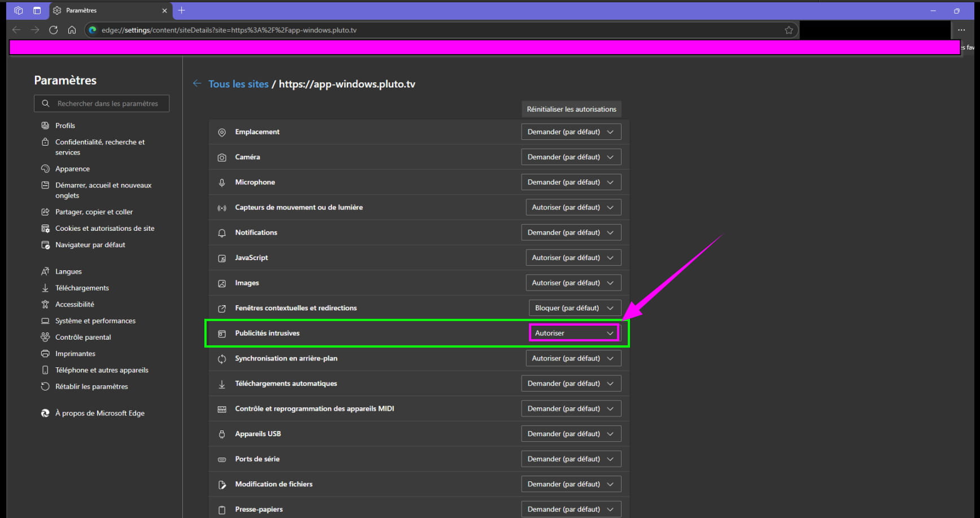Open the Modification de fichiers dropdown
Image resolution: width=980 pixels, height=518 pixels.
coord(571,484)
